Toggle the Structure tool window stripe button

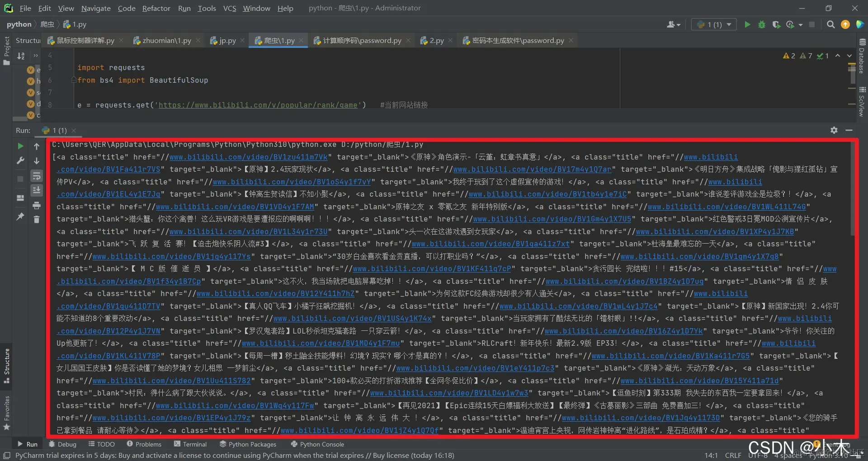point(6,366)
